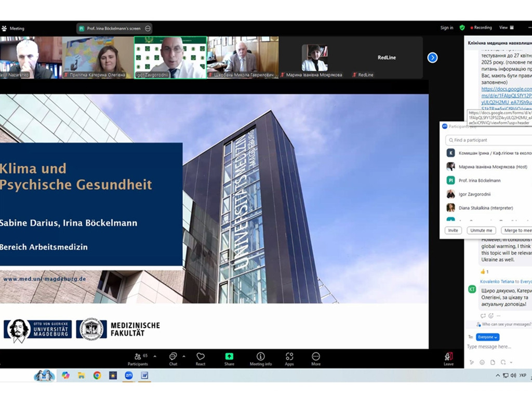The width and height of the screenshot is (532, 399).
Task: Click the penguins widget on taskbar
Action: tap(45, 375)
